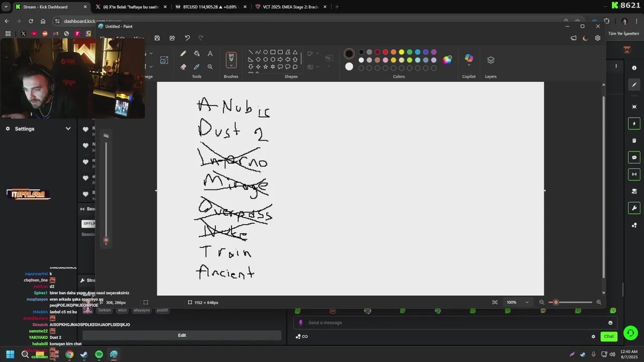Open the shape fill dropdown
The height and width of the screenshot is (362, 644).
click(x=311, y=67)
